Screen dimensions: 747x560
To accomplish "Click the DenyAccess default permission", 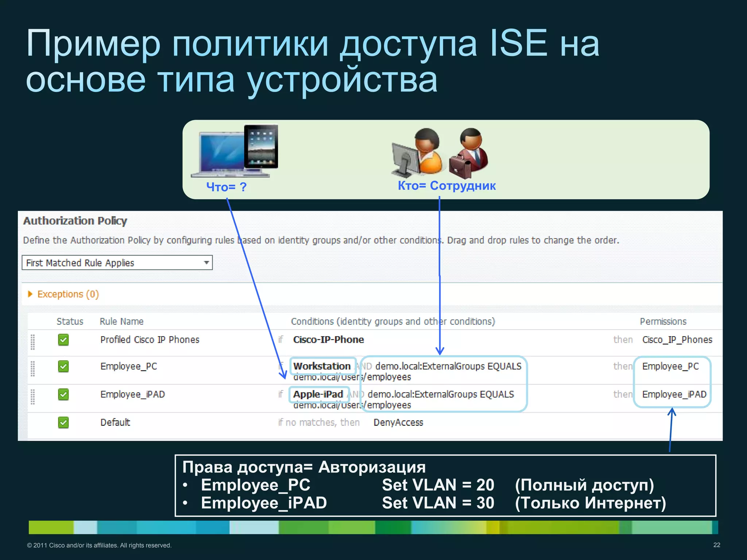I will (398, 423).
